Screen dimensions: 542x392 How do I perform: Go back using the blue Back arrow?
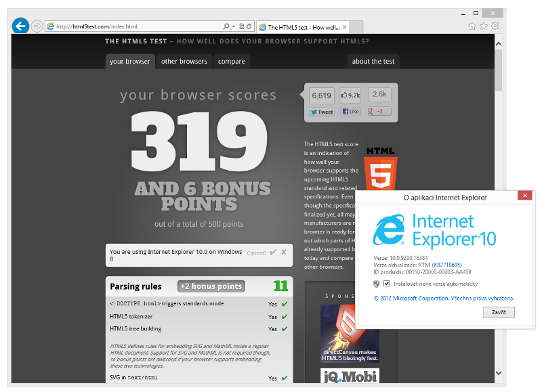point(20,26)
